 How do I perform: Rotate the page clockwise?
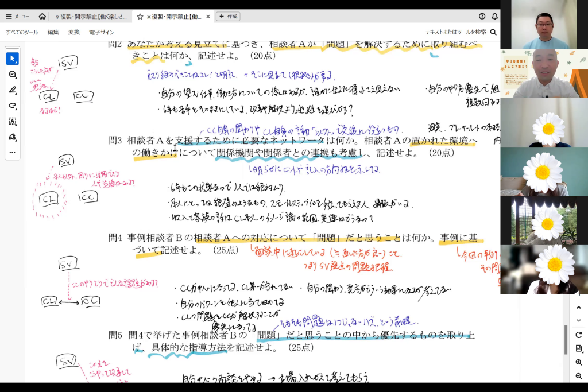579,335
